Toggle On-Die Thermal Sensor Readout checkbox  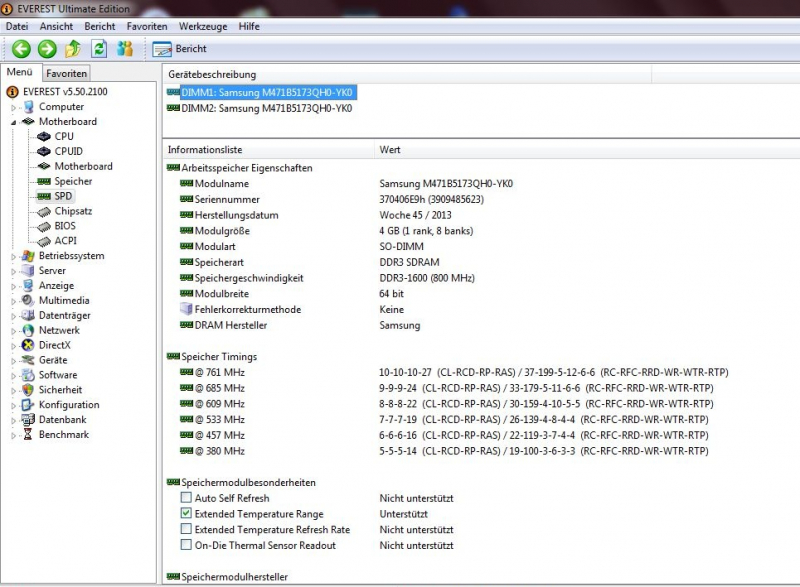(x=187, y=545)
